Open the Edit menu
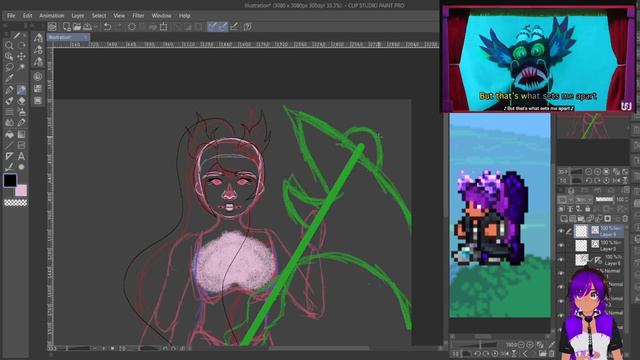Image resolution: width=640 pixels, height=360 pixels. pyautogui.click(x=27, y=16)
